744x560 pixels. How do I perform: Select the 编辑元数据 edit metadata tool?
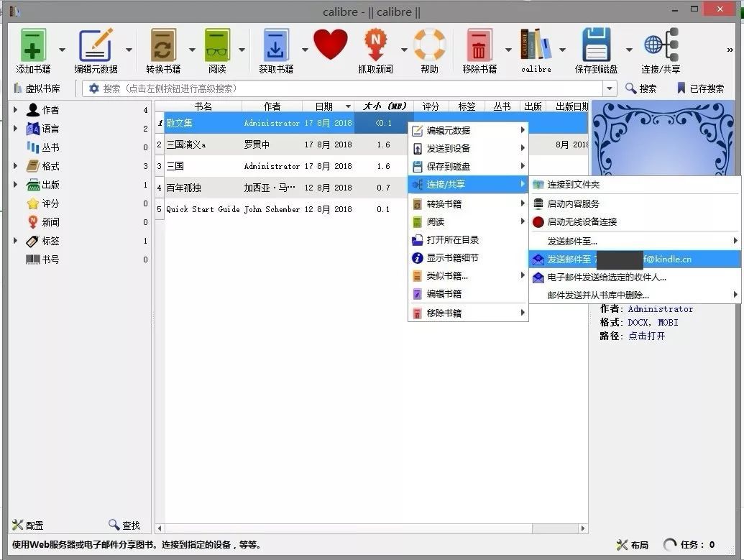point(97,45)
